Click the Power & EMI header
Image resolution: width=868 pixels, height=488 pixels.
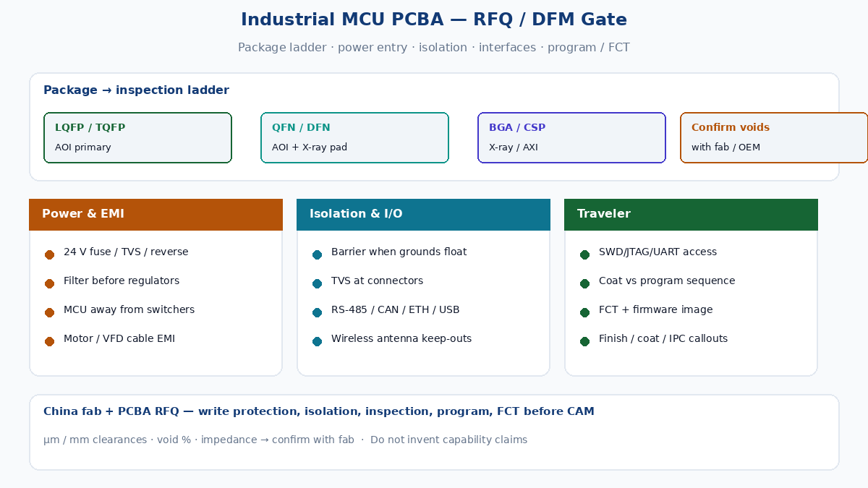click(x=156, y=214)
